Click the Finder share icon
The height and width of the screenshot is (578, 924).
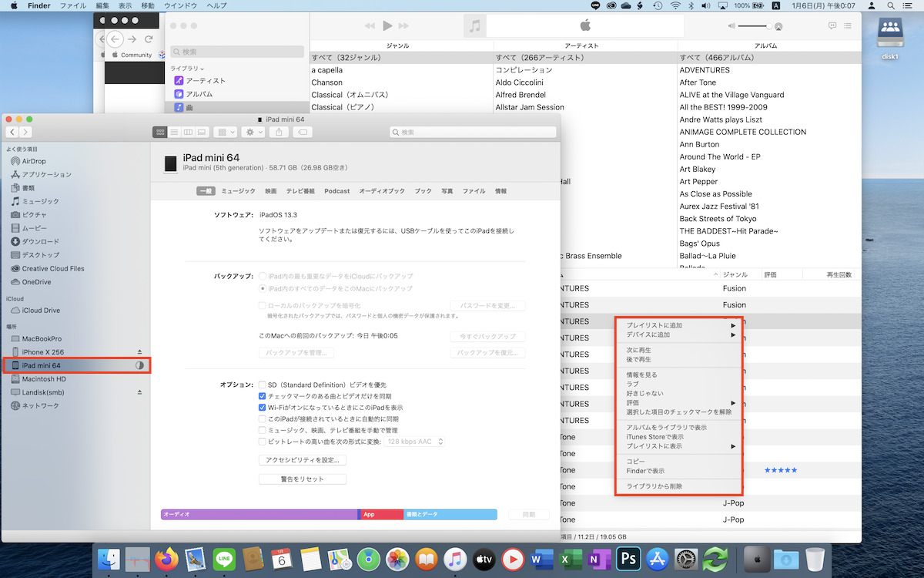pos(278,133)
